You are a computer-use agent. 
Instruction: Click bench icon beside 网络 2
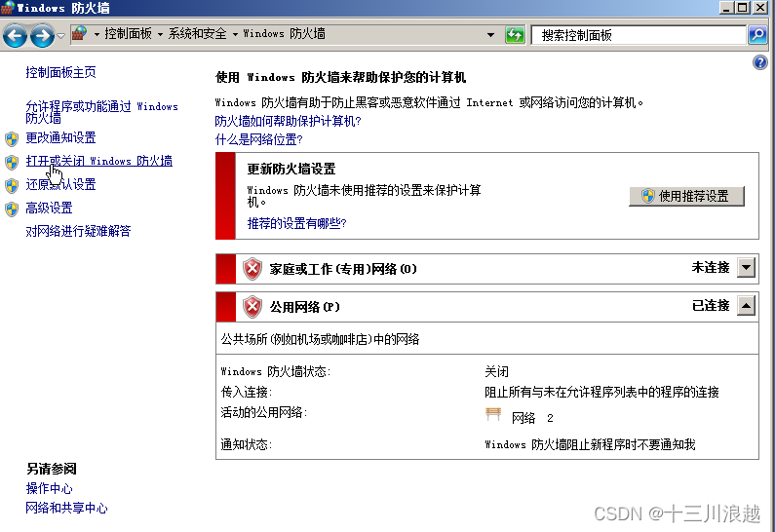pos(493,414)
